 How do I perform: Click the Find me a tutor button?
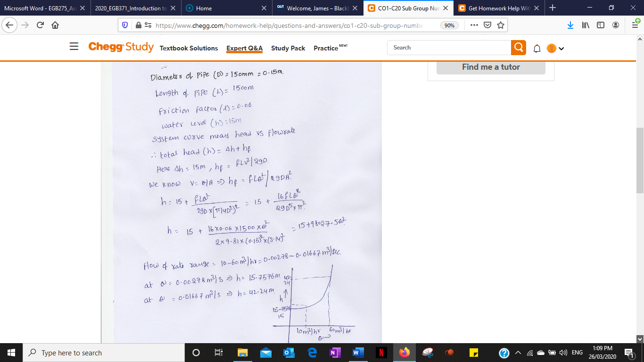[x=490, y=67]
